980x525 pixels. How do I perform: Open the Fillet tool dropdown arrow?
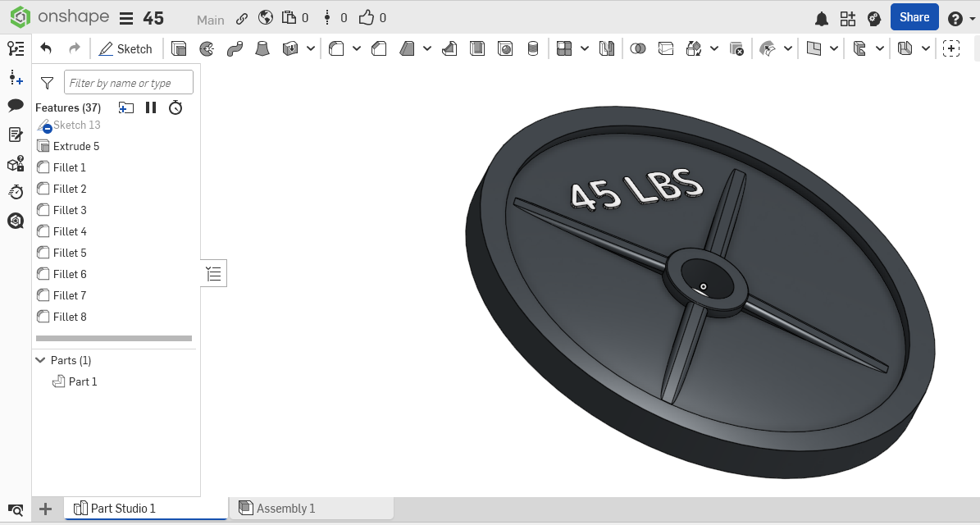[357, 49]
